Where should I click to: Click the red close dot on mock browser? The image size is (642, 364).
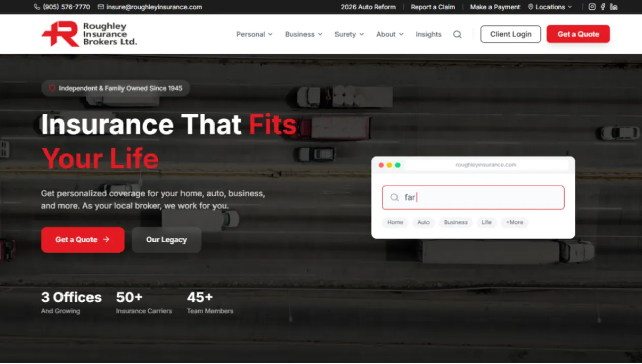(381, 165)
